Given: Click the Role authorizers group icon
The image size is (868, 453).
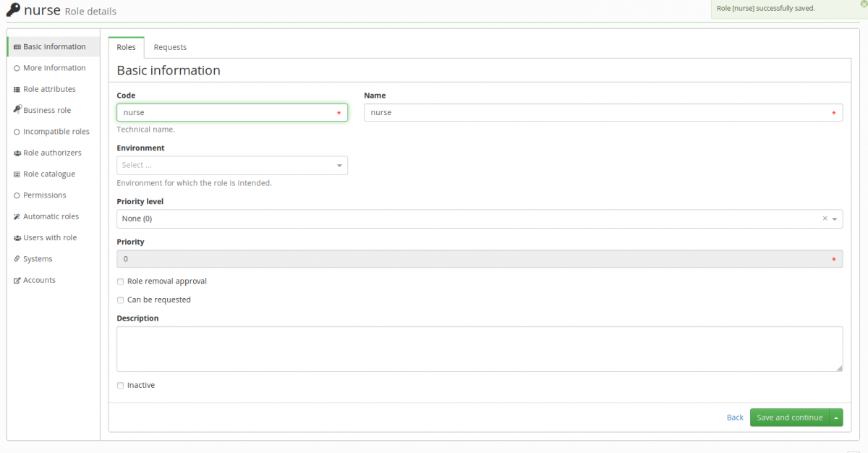Looking at the screenshot, I should [x=17, y=153].
